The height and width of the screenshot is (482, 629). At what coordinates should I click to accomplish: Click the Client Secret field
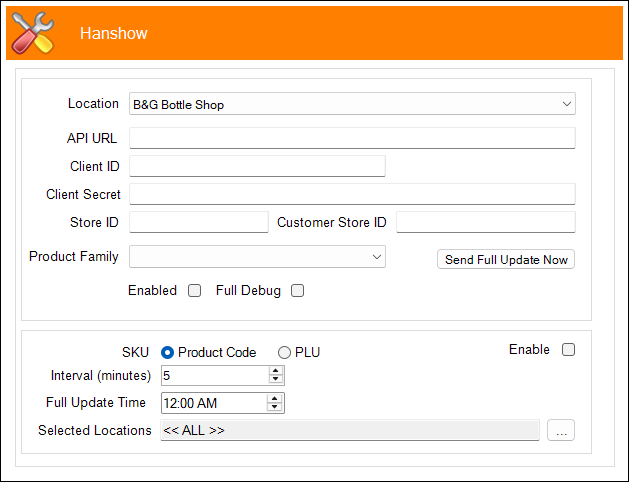[352, 194]
